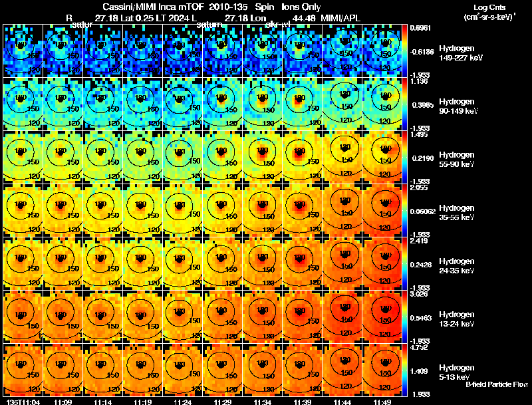
Task: Click the '11:09' time axis label
Action: [x=63, y=402]
